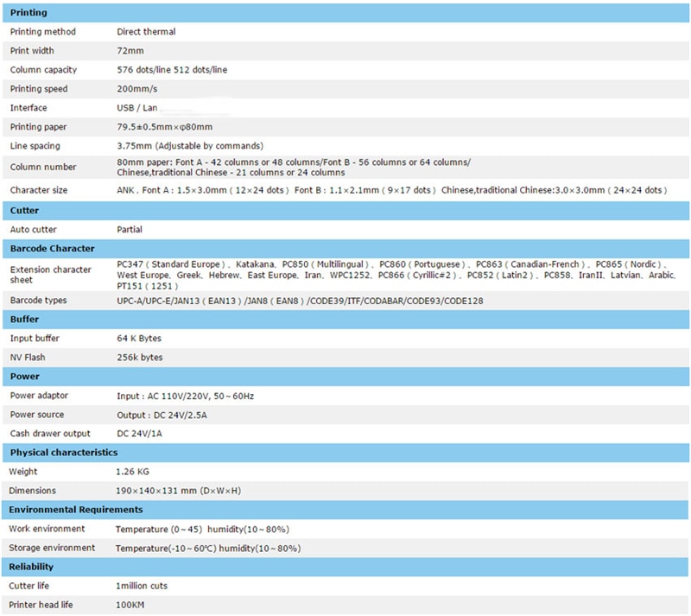This screenshot has width=691, height=616.
Task: Select the 'Column capacity' label
Action: (x=43, y=70)
